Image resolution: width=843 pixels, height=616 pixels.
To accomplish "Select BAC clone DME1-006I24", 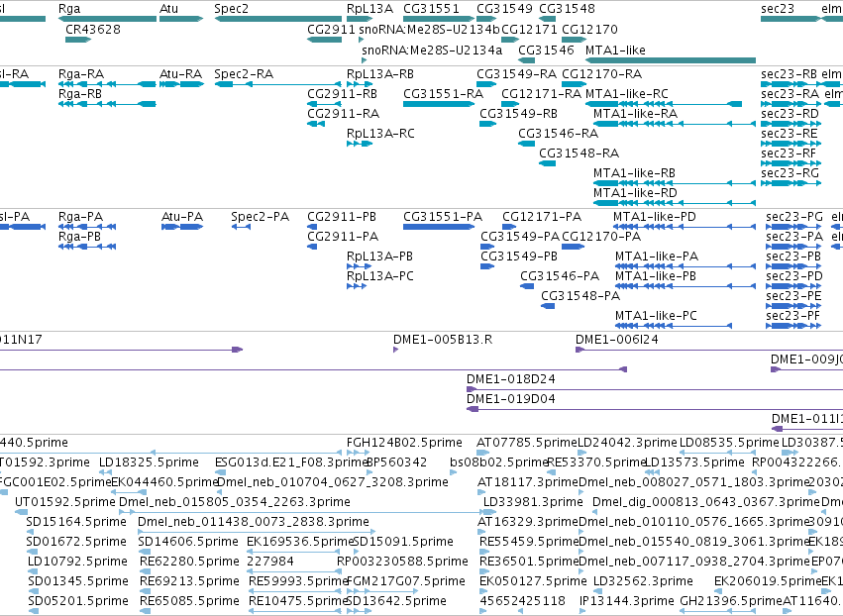I will click(x=709, y=350).
